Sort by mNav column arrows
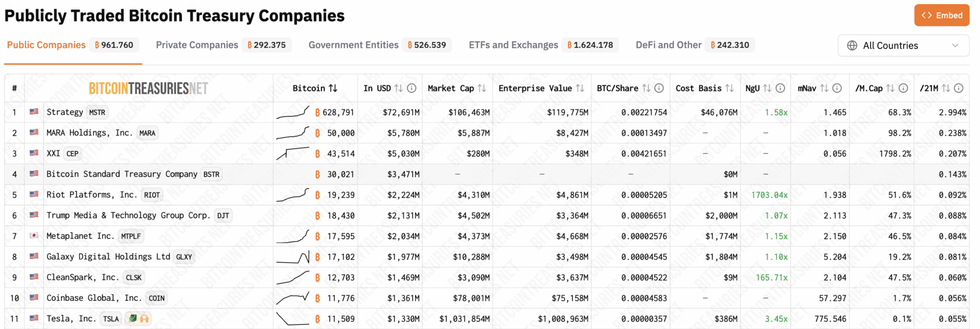 (x=824, y=88)
